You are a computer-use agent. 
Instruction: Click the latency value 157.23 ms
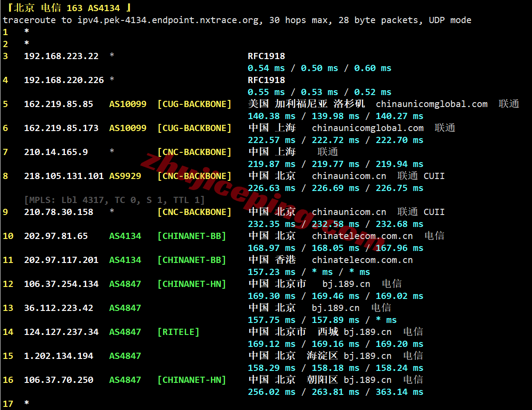(x=272, y=272)
